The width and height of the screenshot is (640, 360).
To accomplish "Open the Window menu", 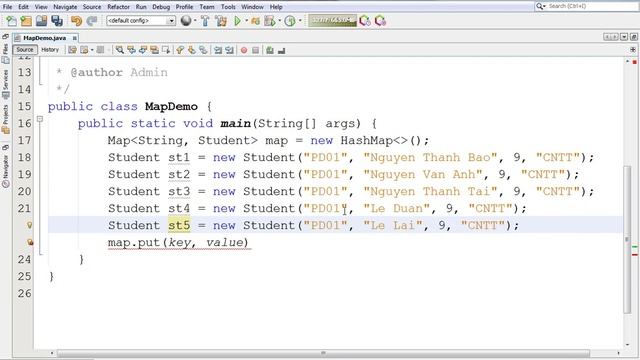I will [252, 7].
